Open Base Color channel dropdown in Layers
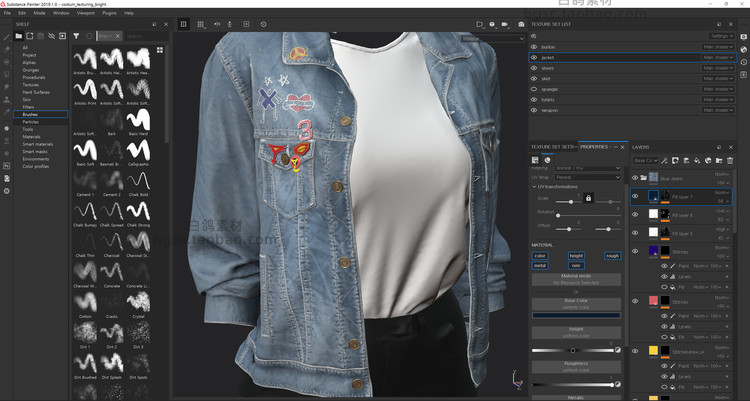Viewport: 750px width, 401px height. pyautogui.click(x=645, y=160)
